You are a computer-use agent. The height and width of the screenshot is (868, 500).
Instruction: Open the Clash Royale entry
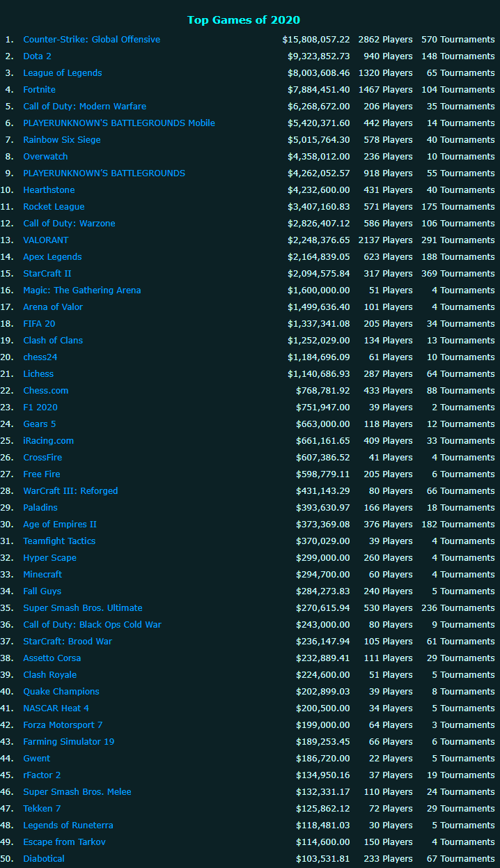(x=49, y=675)
